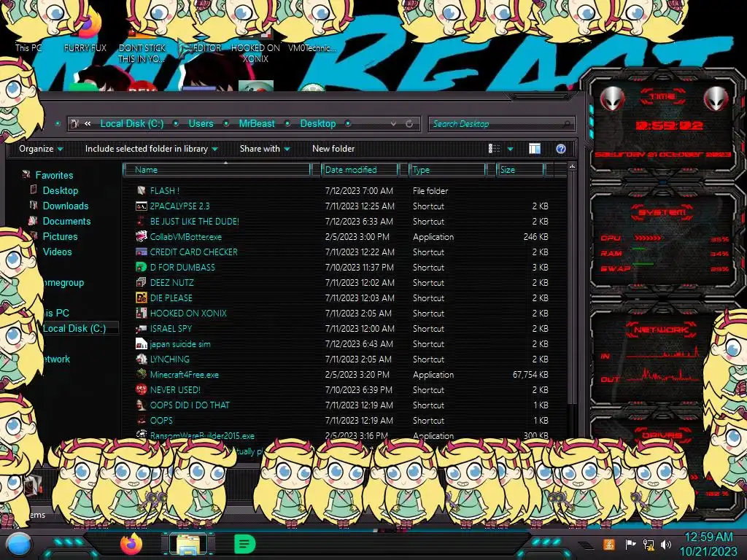Sort by the Size column header
This screenshot has height=560, width=747.
click(x=520, y=169)
